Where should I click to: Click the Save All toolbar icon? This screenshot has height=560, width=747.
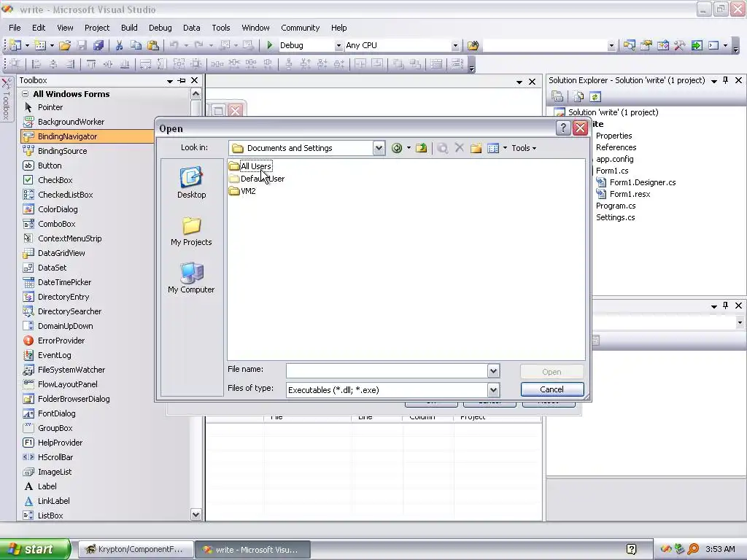98,45
